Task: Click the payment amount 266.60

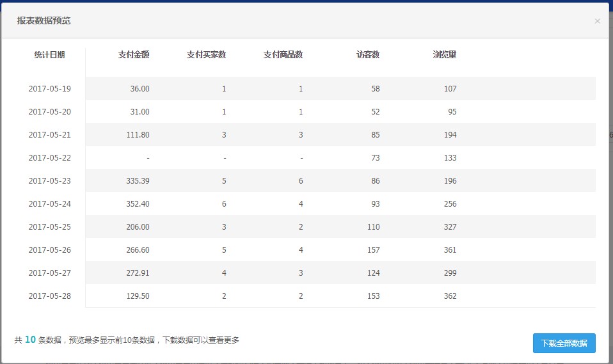Action: [x=138, y=250]
